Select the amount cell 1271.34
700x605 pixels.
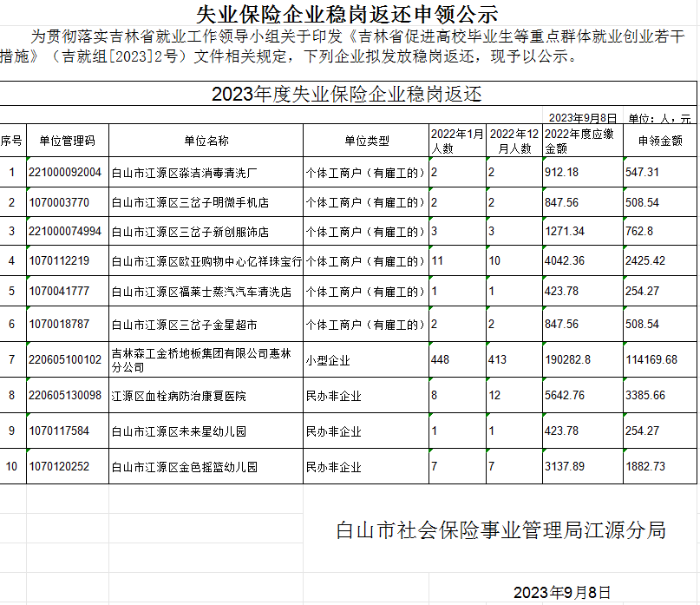point(583,231)
